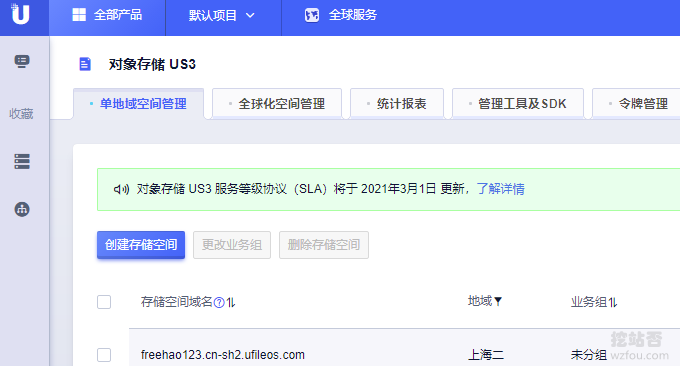Click the UCloud logo icon

[20, 14]
